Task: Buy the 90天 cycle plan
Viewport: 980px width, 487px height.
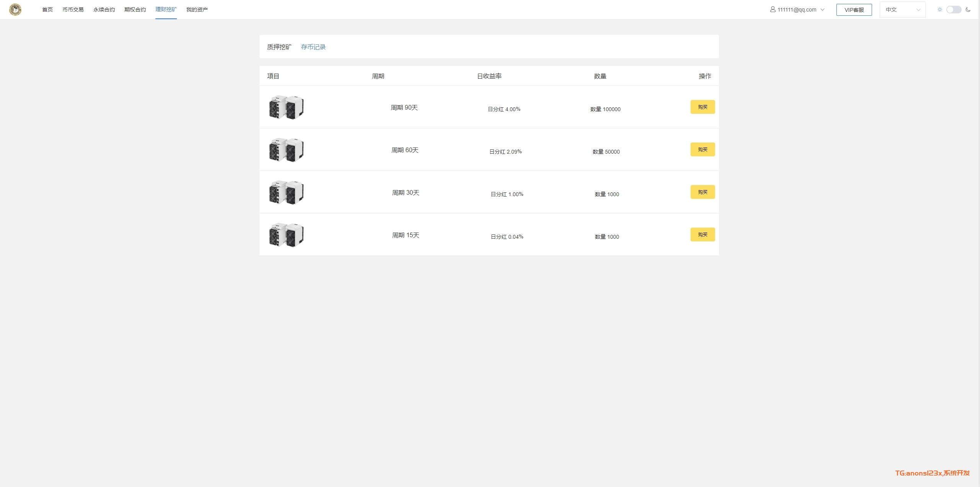Action: coord(702,107)
